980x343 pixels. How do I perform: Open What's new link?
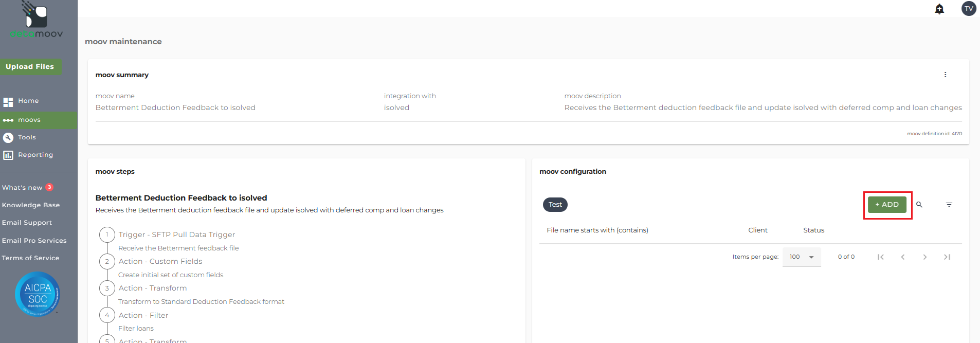(22, 188)
